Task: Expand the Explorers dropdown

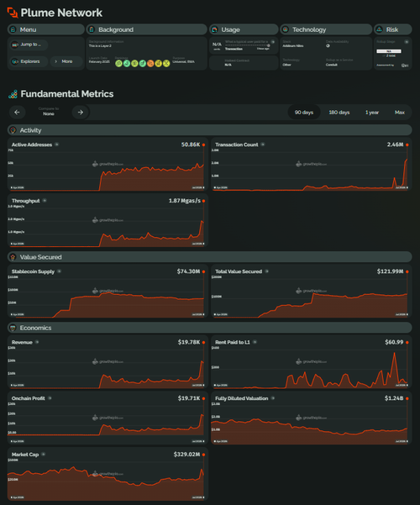Action: (x=29, y=61)
